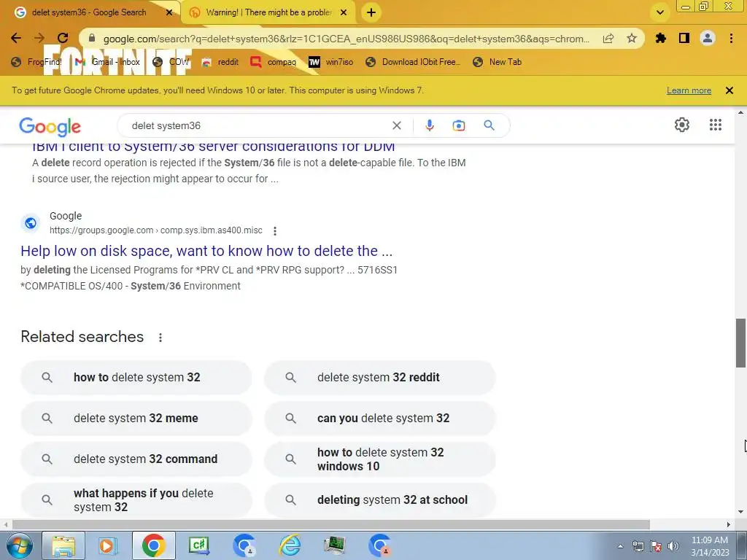Open the FrogFind! bookmark
This screenshot has height=560, width=747.
coord(36,62)
